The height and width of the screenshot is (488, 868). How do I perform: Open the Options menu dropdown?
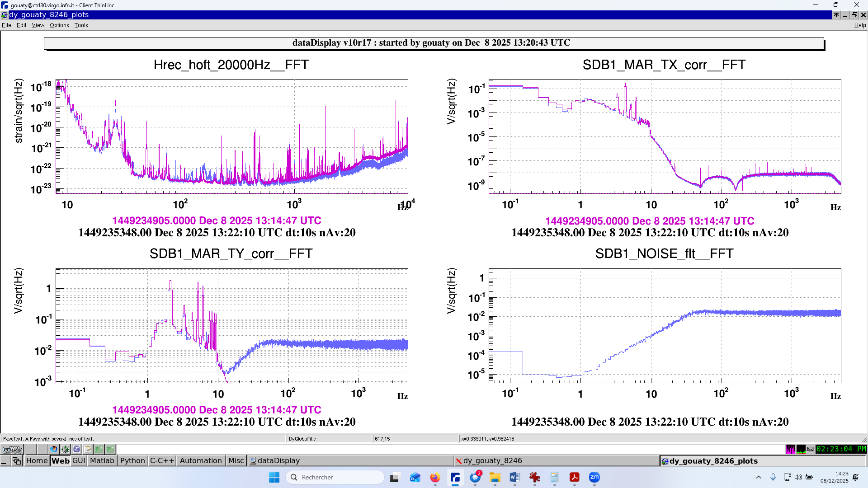[x=59, y=25]
